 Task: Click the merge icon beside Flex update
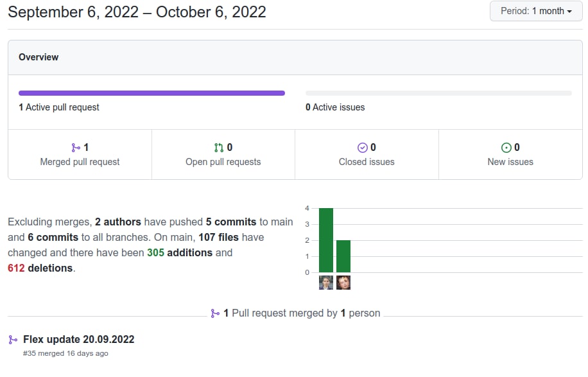click(13, 340)
